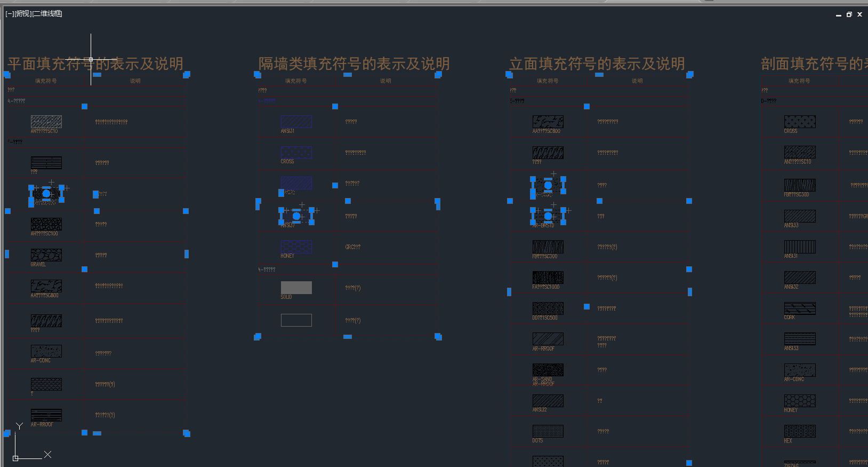Select the title 平面填充符号的表示及说明
The width and height of the screenshot is (868, 467).
pos(95,64)
